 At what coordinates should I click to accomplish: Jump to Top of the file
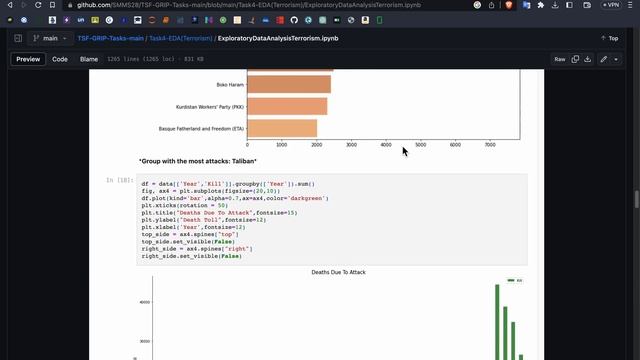coord(609,38)
